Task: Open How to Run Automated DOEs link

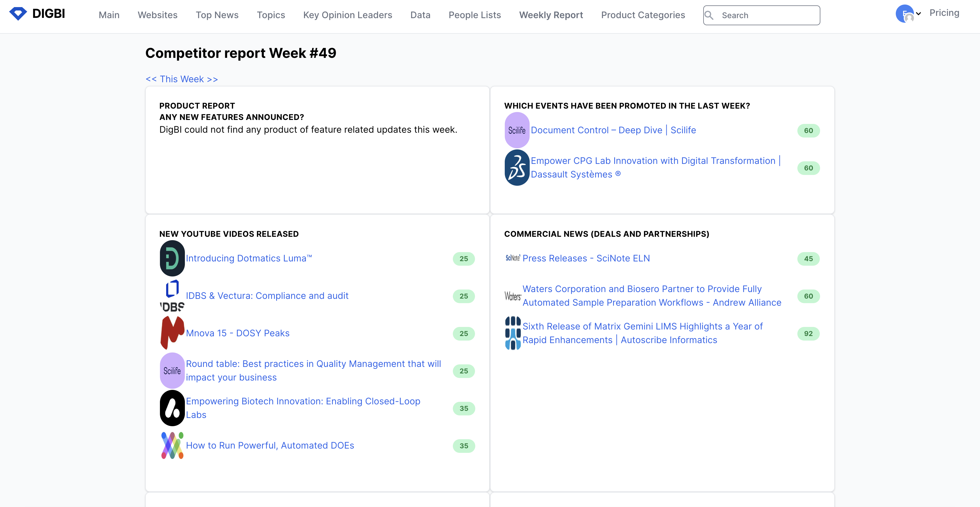Action: pos(270,445)
